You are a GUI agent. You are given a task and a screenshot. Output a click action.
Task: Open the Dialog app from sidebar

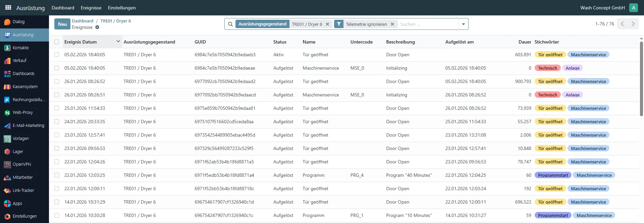[x=18, y=22]
